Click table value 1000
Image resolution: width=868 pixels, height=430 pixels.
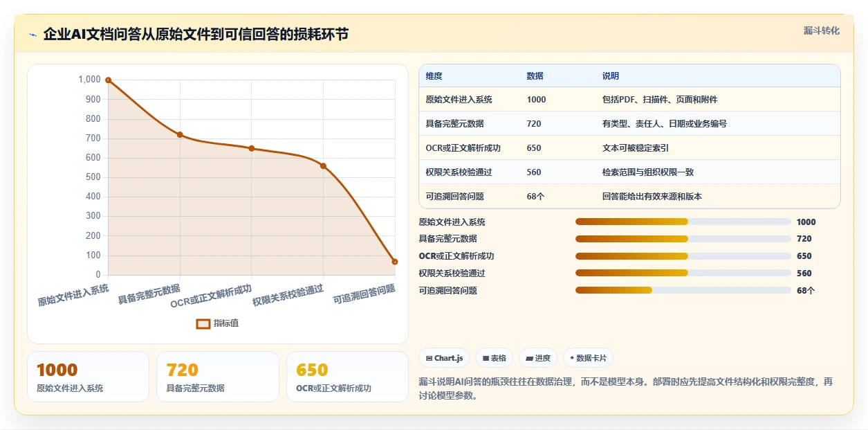coord(536,100)
